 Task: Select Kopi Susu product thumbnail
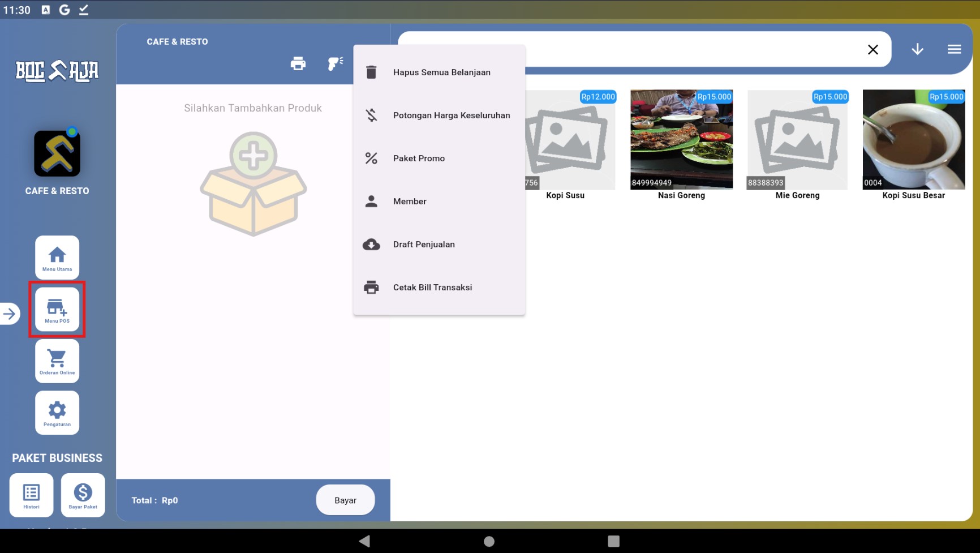pyautogui.click(x=570, y=139)
